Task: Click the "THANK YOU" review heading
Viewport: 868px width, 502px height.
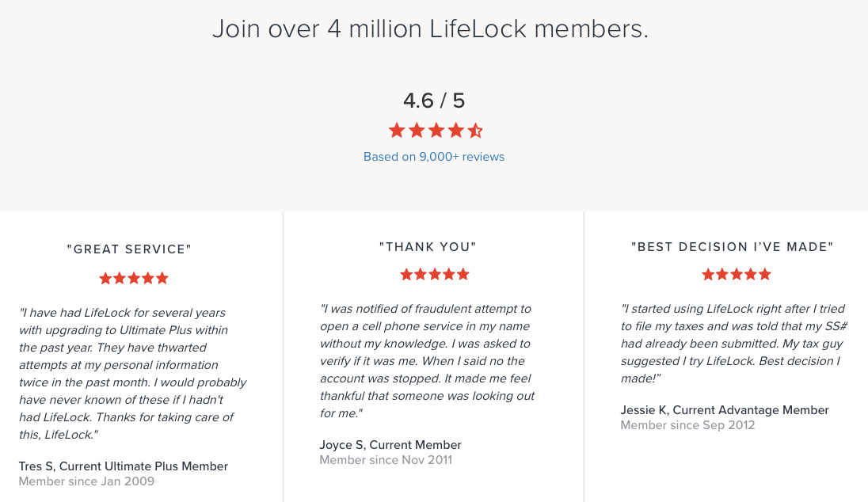Action: 428,247
